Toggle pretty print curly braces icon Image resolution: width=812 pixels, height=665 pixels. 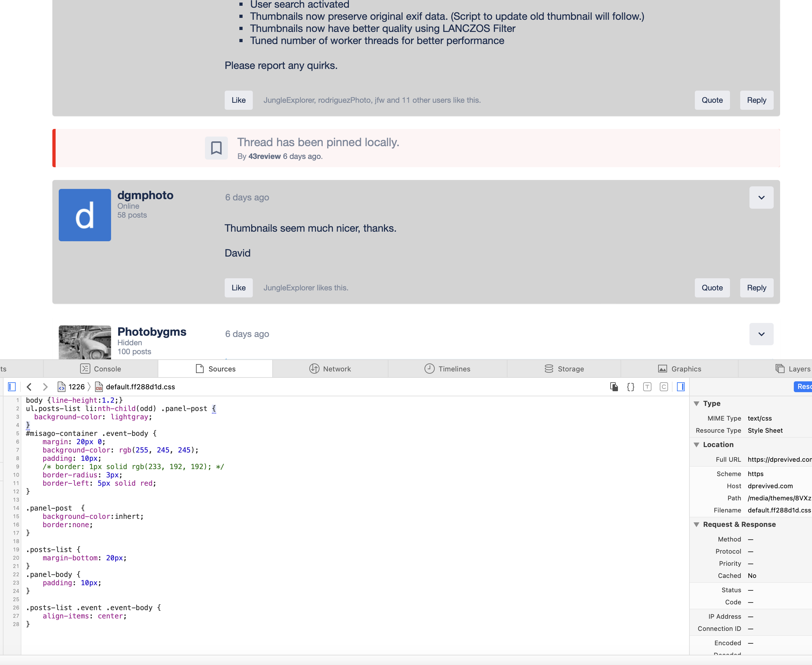[x=630, y=387]
